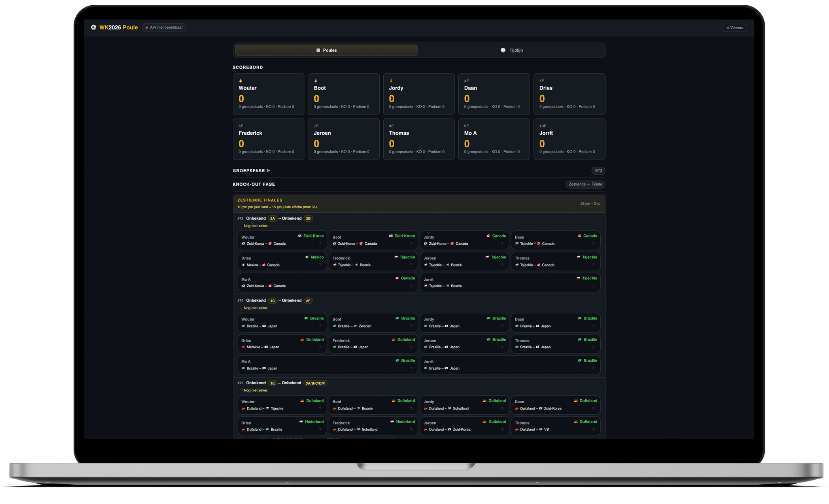Click Daan's Zuid-Korea flag in match #75
The width and height of the screenshot is (829, 504).
[540, 409]
